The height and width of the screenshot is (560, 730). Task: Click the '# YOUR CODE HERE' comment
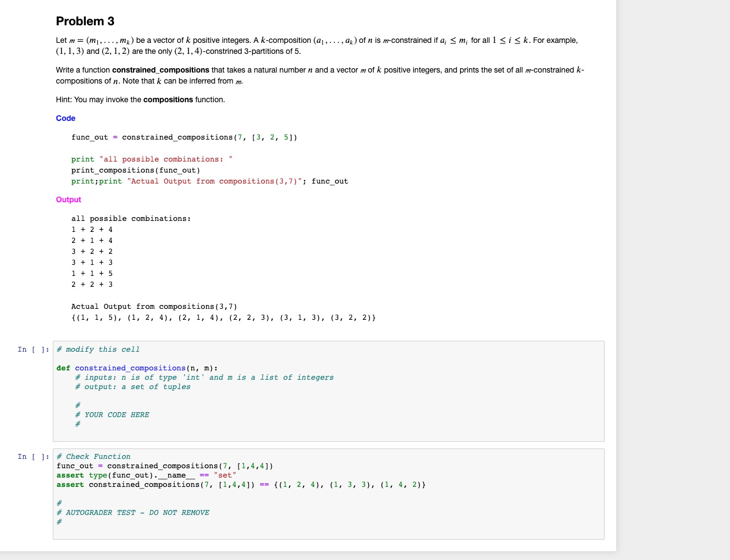tap(112, 415)
